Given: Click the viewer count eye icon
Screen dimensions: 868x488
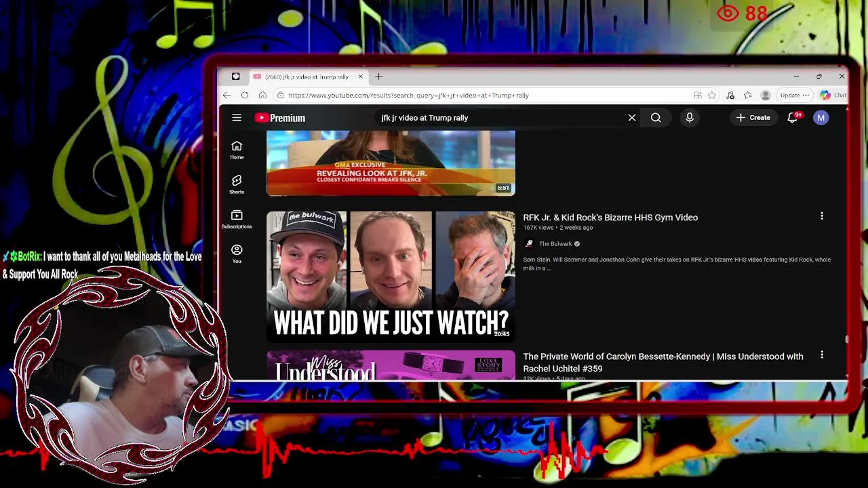Looking at the screenshot, I should pyautogui.click(x=728, y=13).
